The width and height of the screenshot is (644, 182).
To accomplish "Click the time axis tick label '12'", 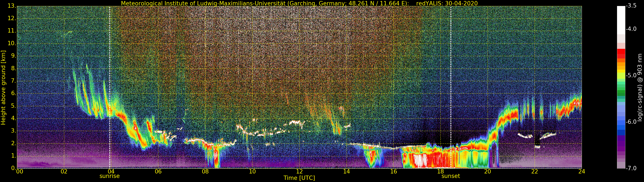I will tap(299, 172).
